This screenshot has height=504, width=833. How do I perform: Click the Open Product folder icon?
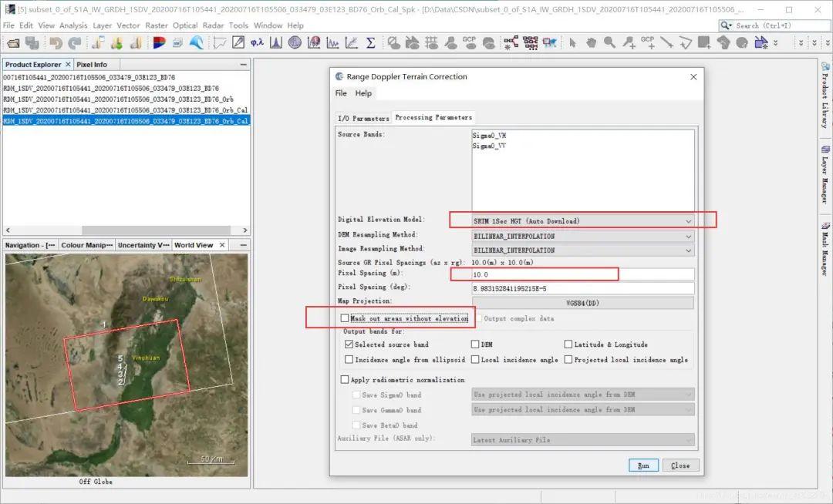pos(12,42)
